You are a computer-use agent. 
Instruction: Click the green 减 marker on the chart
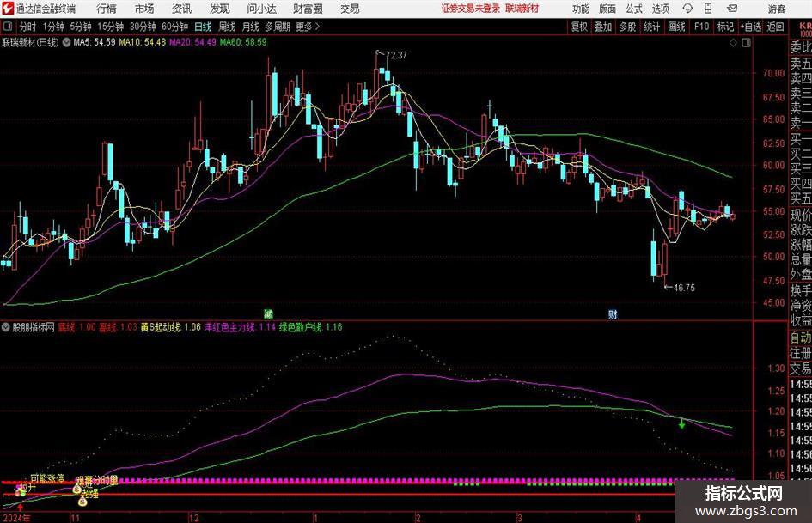point(268,313)
